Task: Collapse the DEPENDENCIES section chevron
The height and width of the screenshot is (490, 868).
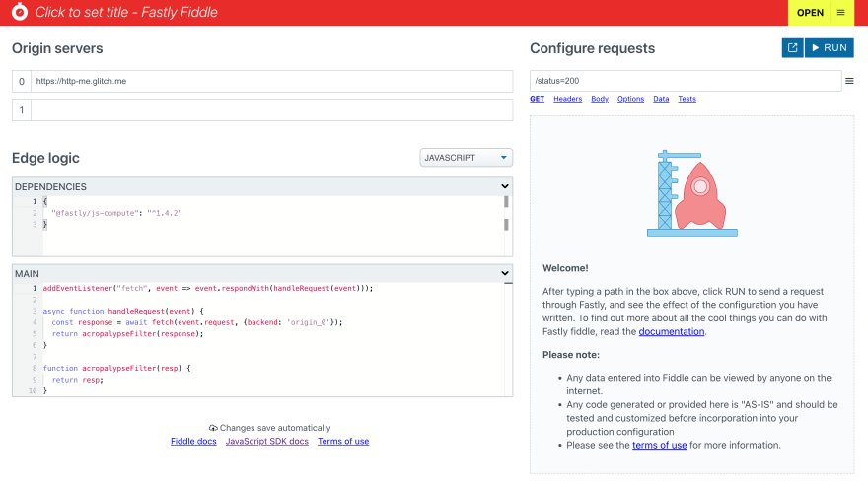Action: pyautogui.click(x=504, y=186)
